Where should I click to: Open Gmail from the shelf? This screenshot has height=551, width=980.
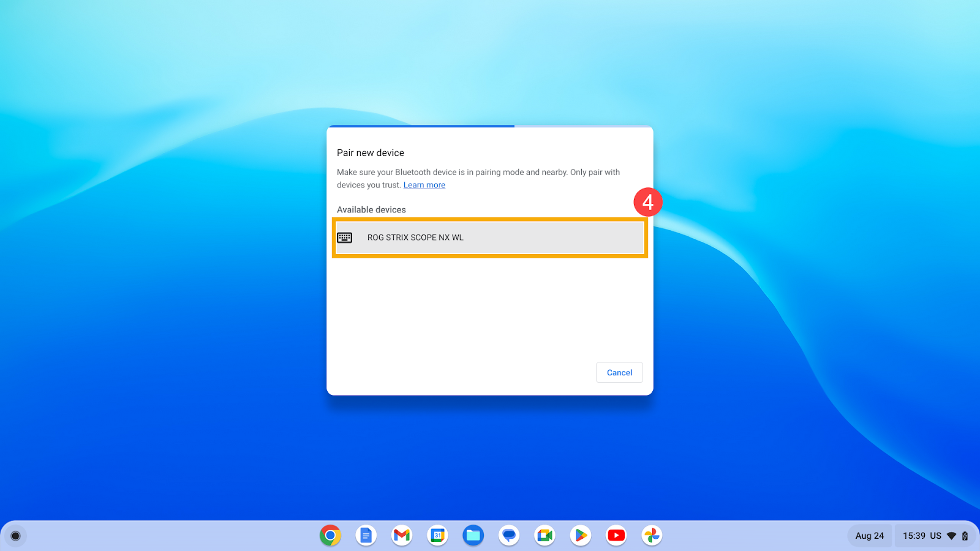402,536
